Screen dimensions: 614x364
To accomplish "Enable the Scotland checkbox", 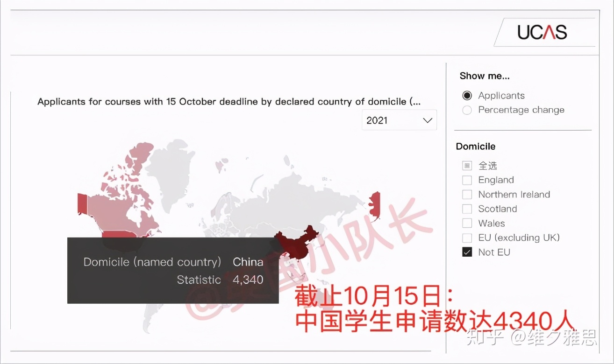I will click(467, 209).
